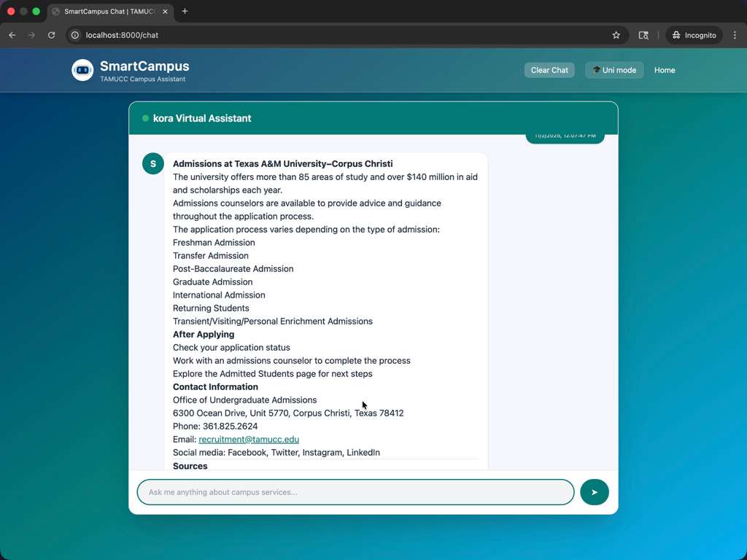Click 'kora Virtual Assistant' header text
This screenshot has height=560, width=747.
tap(202, 118)
